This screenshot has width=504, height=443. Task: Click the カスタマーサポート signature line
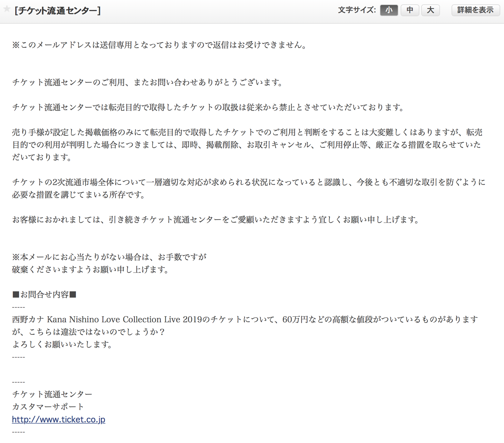(x=48, y=407)
